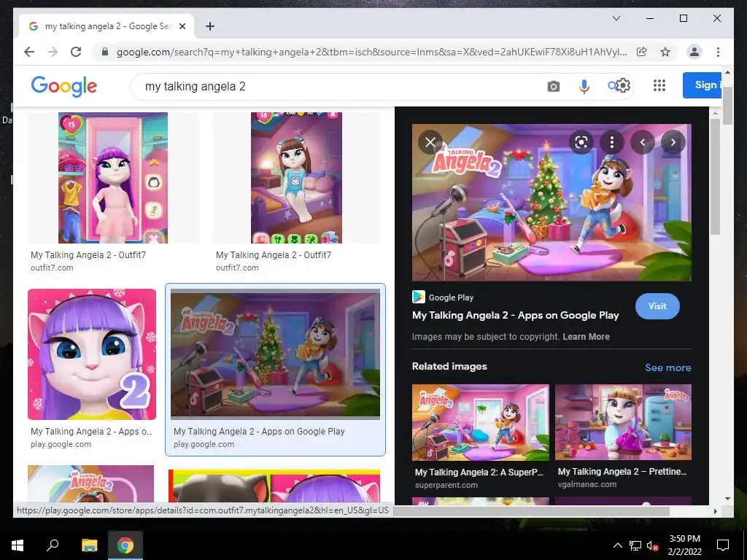747x560 pixels.
Task: Go back to the previous page
Action: 29,52
